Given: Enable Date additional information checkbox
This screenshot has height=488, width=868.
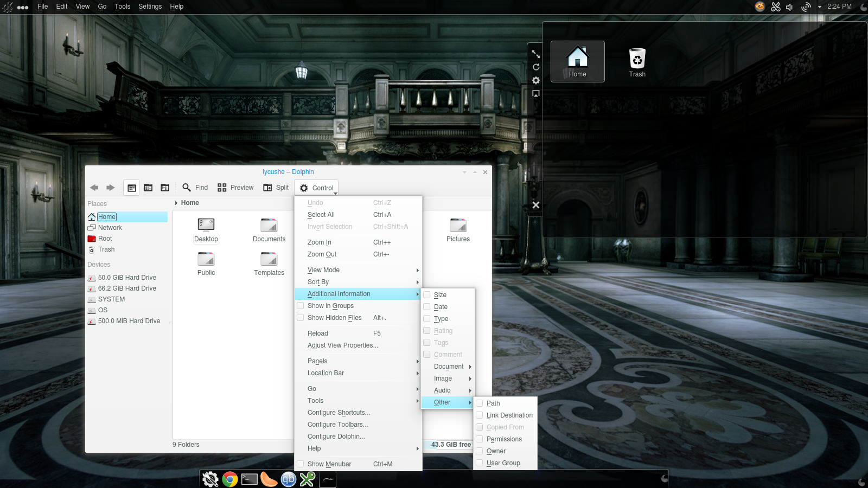Looking at the screenshot, I should [x=427, y=307].
